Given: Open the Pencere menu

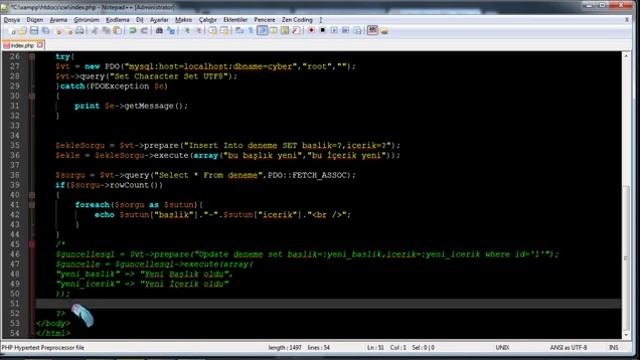Looking at the screenshot, I should 264,20.
